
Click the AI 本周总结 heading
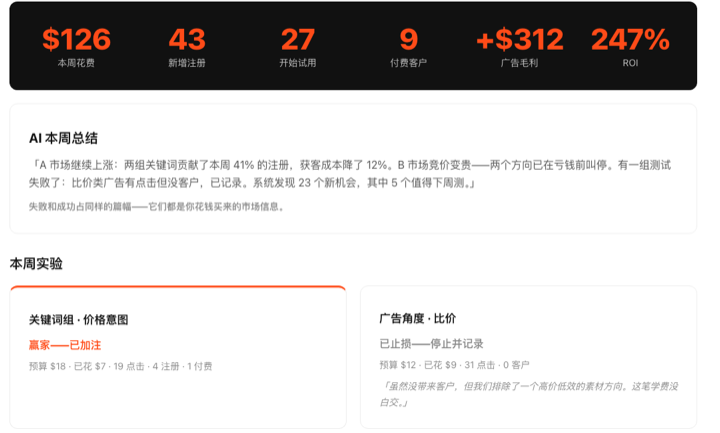pos(63,138)
